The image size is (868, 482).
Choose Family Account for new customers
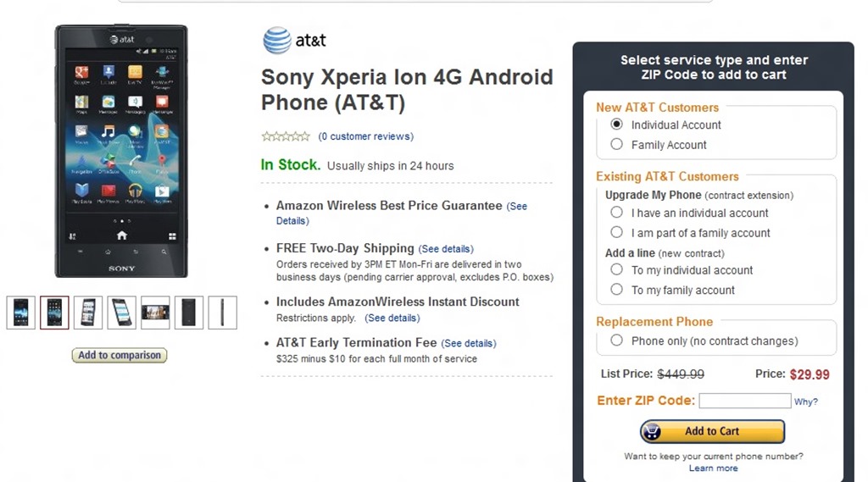(x=617, y=145)
